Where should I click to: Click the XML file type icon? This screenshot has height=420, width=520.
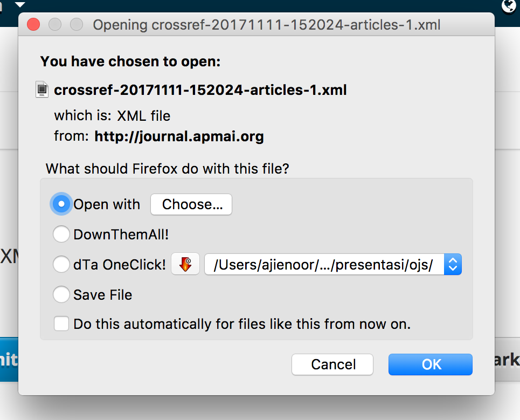pyautogui.click(x=43, y=89)
